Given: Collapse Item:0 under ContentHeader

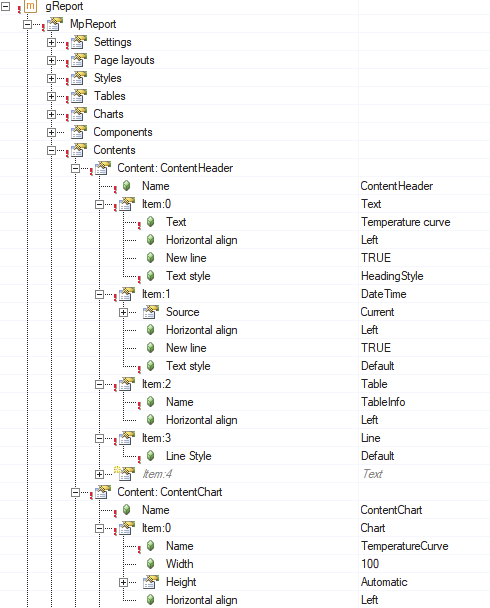Looking at the screenshot, I should [x=99, y=204].
